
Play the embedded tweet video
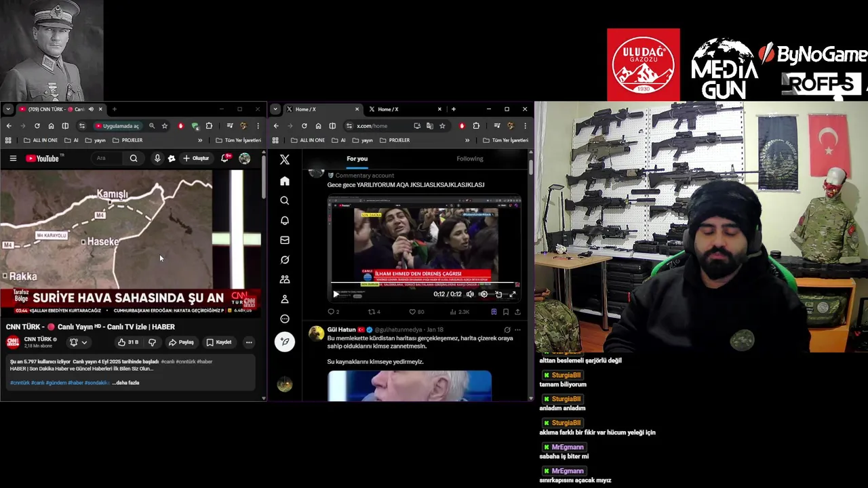pyautogui.click(x=336, y=294)
